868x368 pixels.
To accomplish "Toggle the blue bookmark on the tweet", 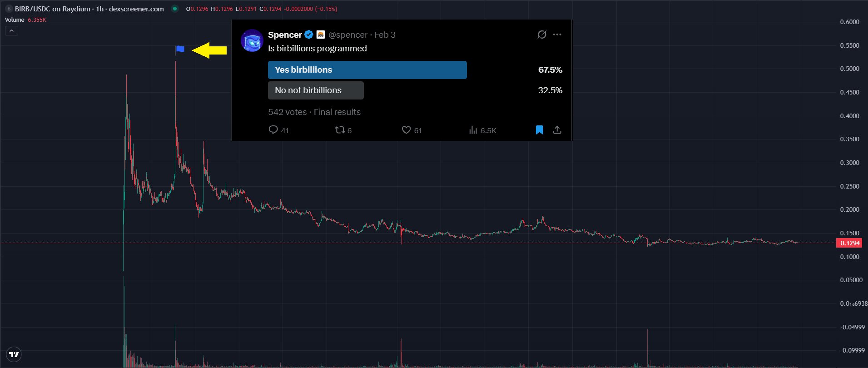I will 539,130.
